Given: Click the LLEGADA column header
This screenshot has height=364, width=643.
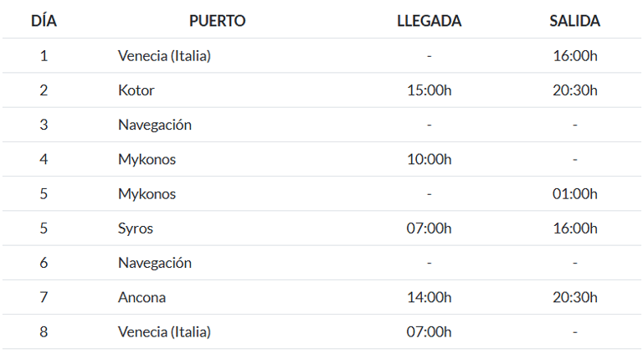Looking at the screenshot, I should pos(429,21).
